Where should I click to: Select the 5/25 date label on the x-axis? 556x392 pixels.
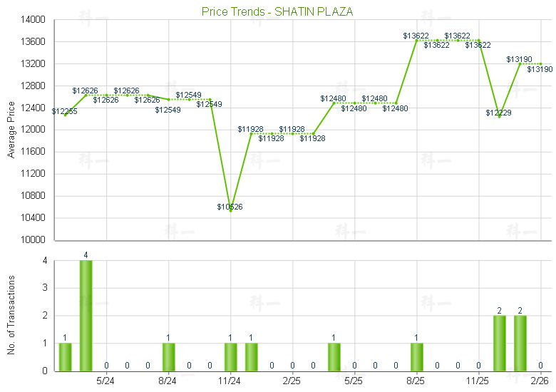pos(354,381)
